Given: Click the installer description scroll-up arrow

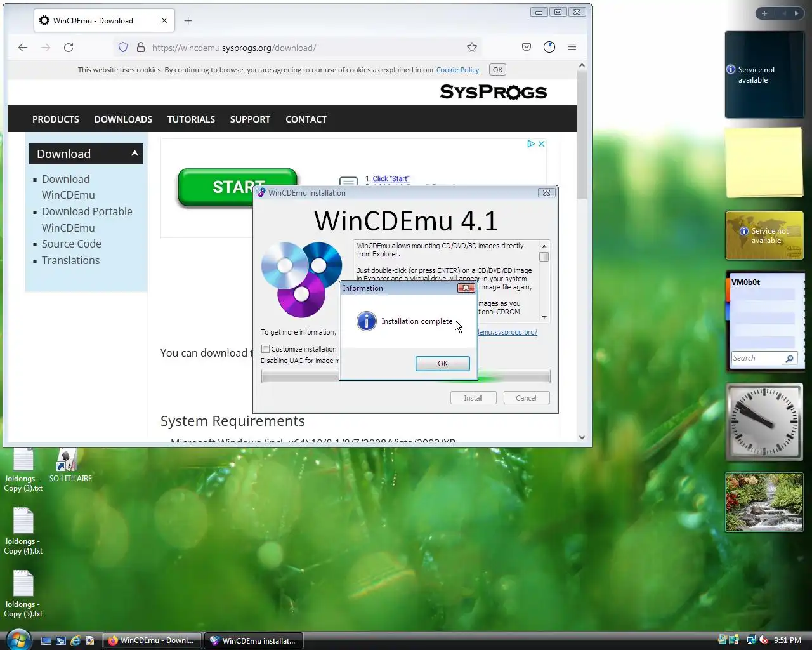Looking at the screenshot, I should coord(544,246).
